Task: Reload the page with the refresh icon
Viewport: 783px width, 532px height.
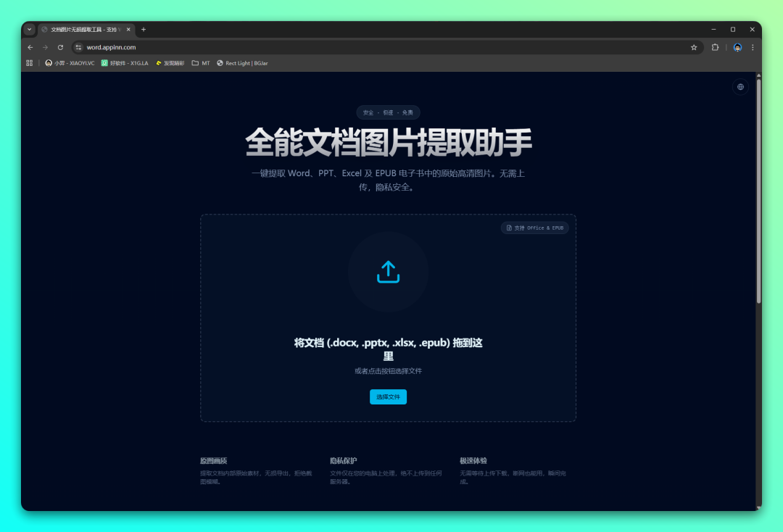Action: coord(60,47)
